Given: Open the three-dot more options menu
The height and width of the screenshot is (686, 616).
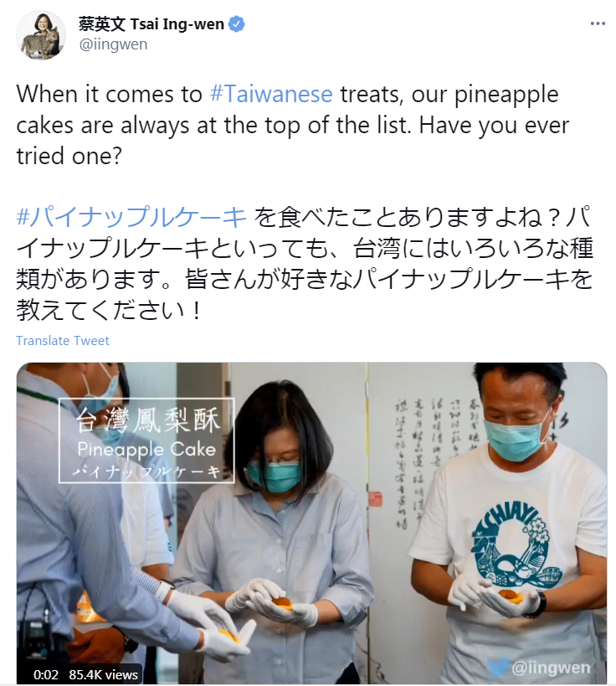Looking at the screenshot, I should point(598,23).
